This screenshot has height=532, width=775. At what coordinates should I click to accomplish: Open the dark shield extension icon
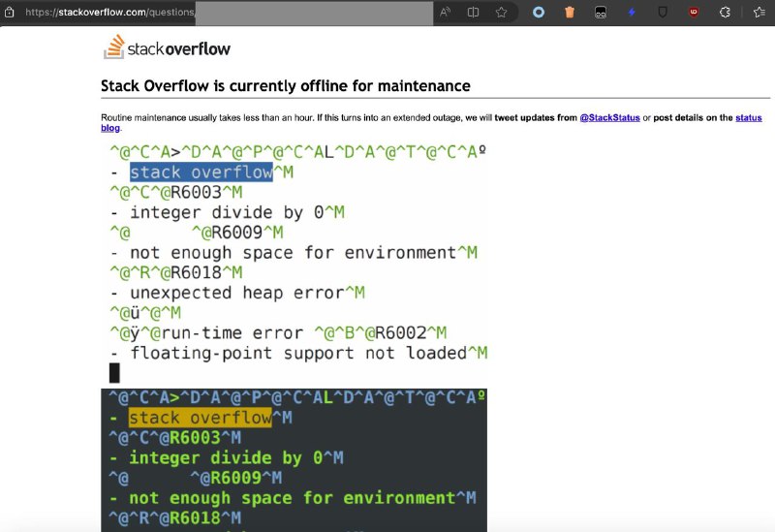[663, 13]
